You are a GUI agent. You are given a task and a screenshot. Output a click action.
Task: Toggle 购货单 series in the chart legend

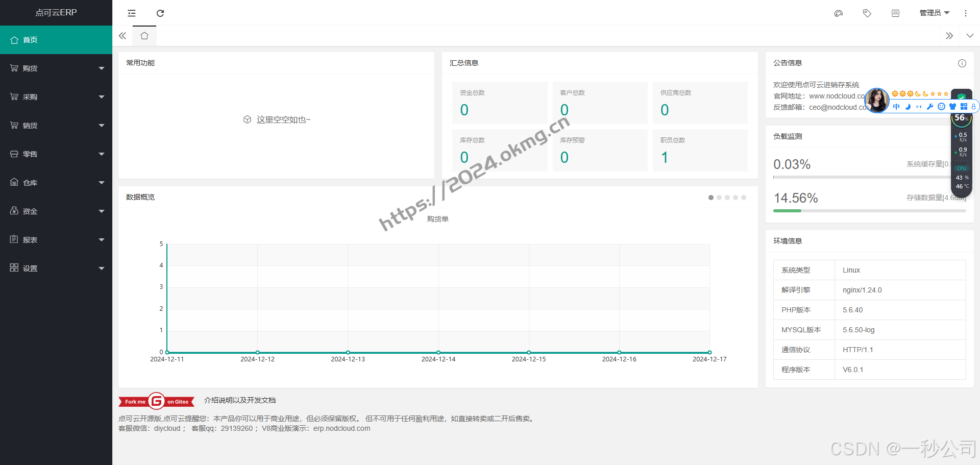(x=437, y=218)
